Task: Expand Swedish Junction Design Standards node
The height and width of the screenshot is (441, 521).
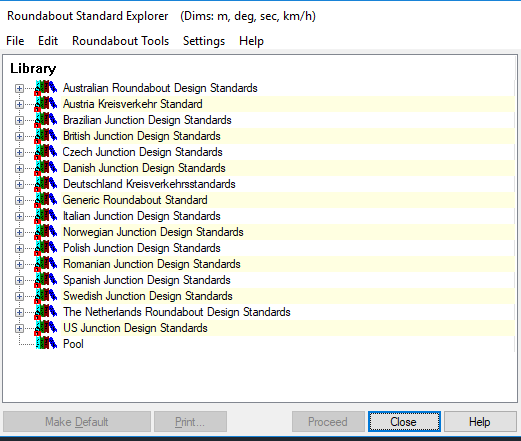Action: pos(19,296)
